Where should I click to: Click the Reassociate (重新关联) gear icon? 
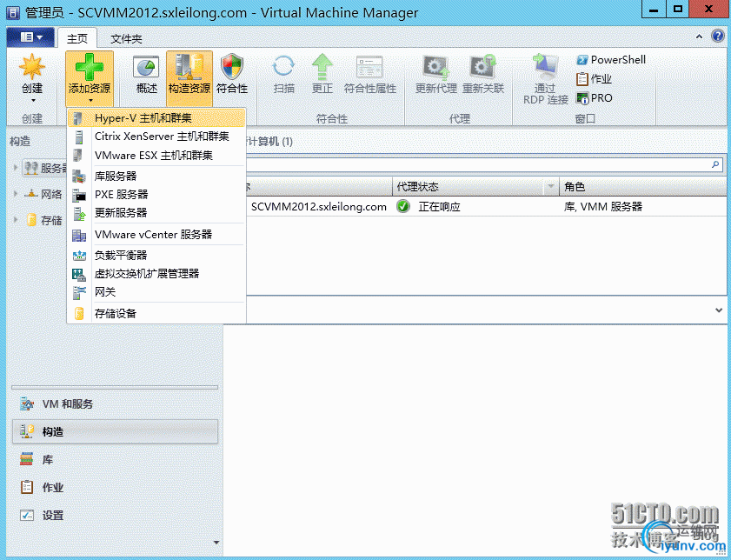(483, 67)
